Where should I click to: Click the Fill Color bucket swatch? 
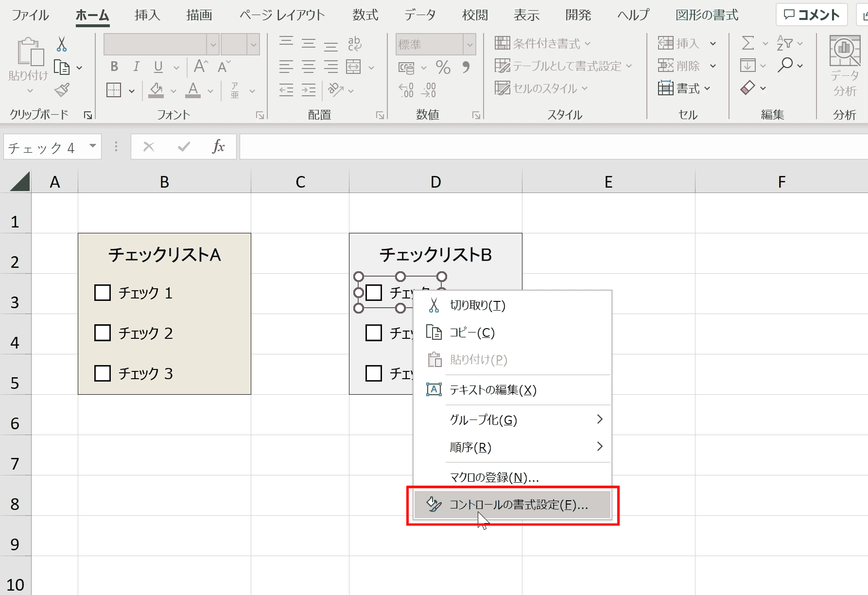pos(156,90)
